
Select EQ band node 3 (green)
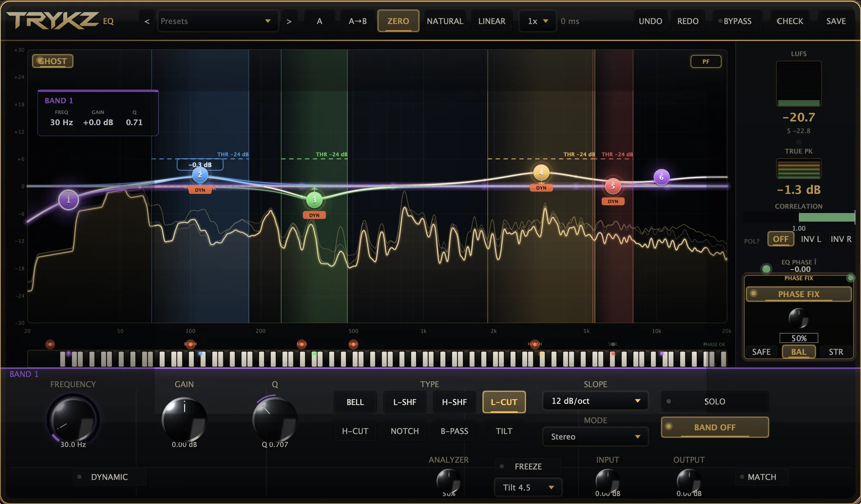tap(314, 200)
